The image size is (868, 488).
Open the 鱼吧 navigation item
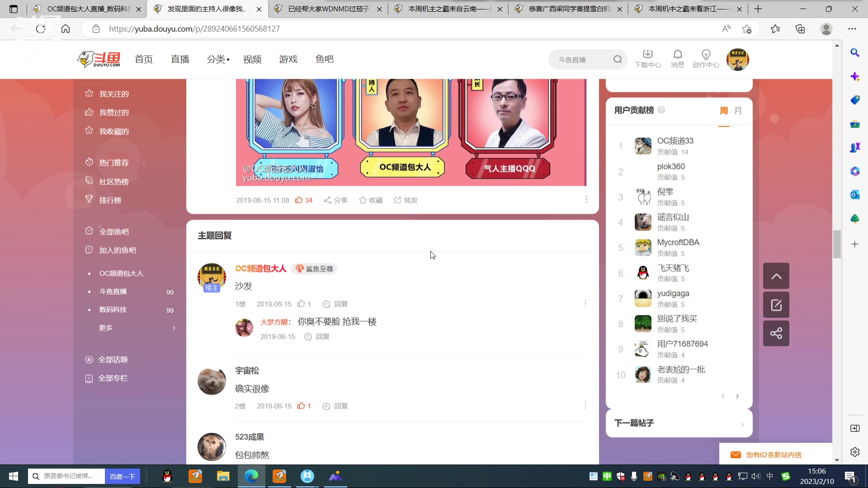(325, 59)
